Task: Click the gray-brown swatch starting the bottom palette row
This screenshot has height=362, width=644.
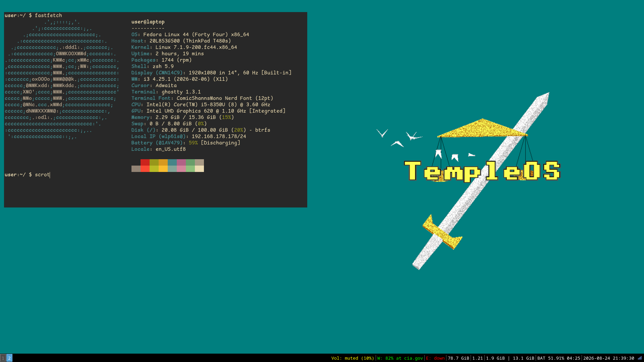Action: (x=136, y=169)
